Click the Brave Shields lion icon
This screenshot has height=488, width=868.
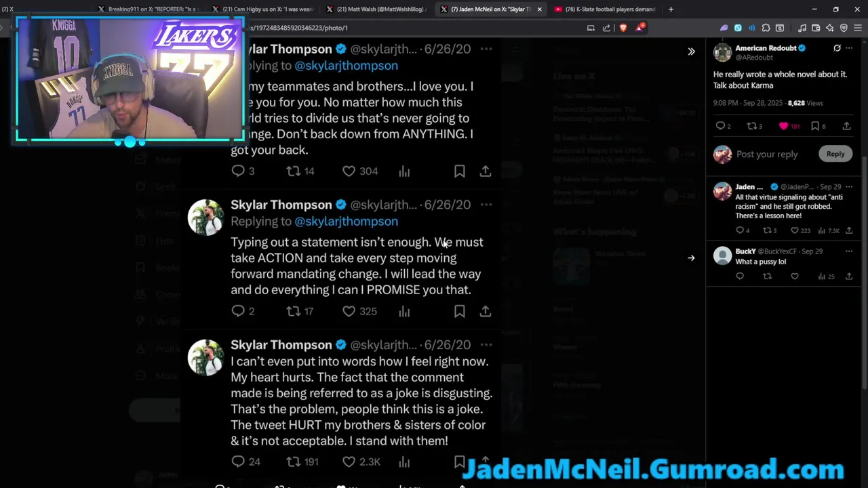tap(623, 28)
